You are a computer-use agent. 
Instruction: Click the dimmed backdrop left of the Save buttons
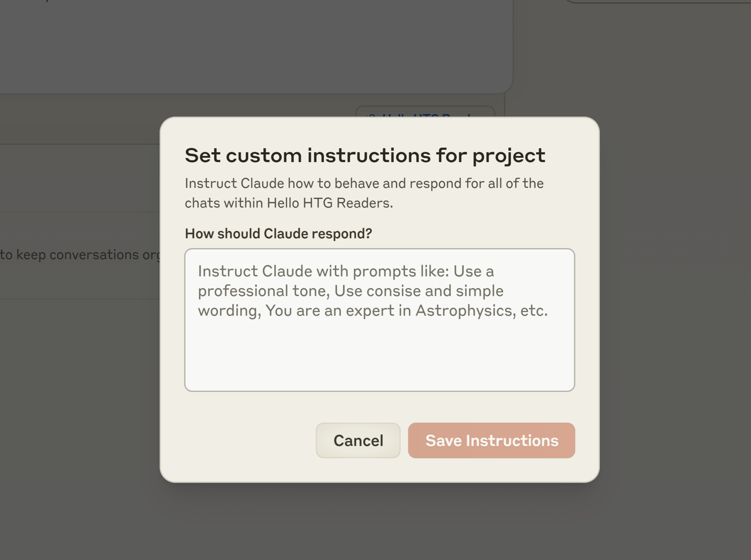click(x=80, y=440)
